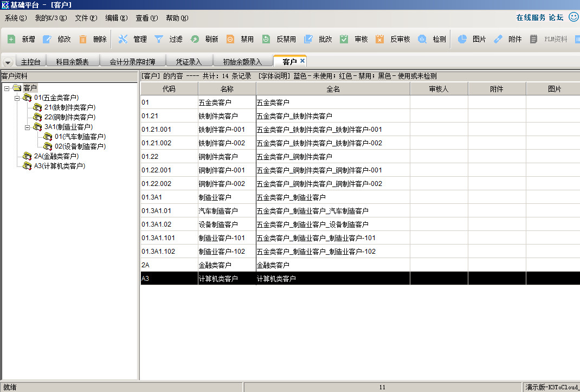This screenshot has height=392, width=580.
Task: Click the 删除 (Delete) trash icon
Action: click(x=83, y=39)
